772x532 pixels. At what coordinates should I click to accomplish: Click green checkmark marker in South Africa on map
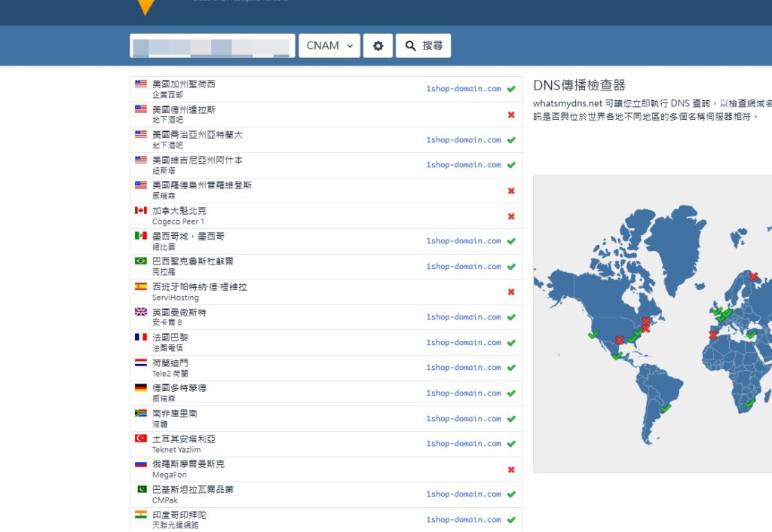[x=749, y=404]
